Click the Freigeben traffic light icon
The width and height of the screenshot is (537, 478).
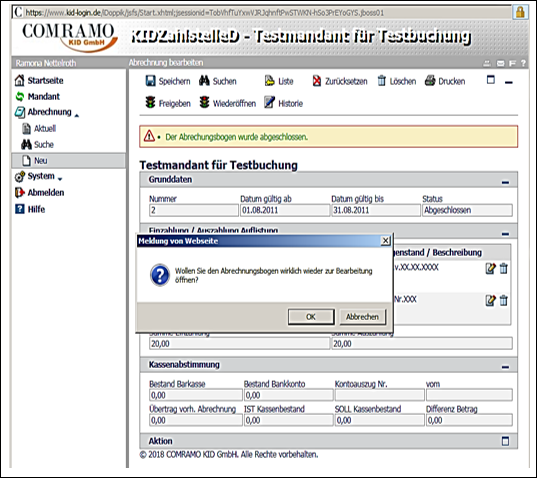point(150,103)
